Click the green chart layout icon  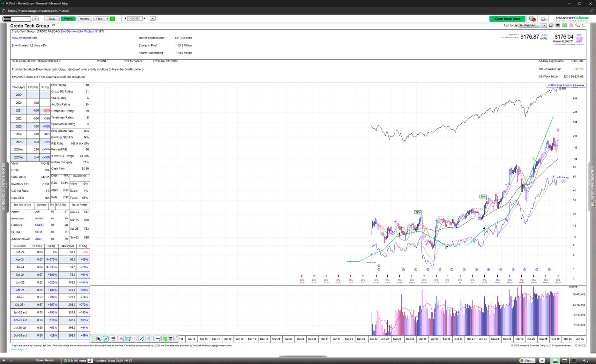pyautogui.click(x=565, y=25)
